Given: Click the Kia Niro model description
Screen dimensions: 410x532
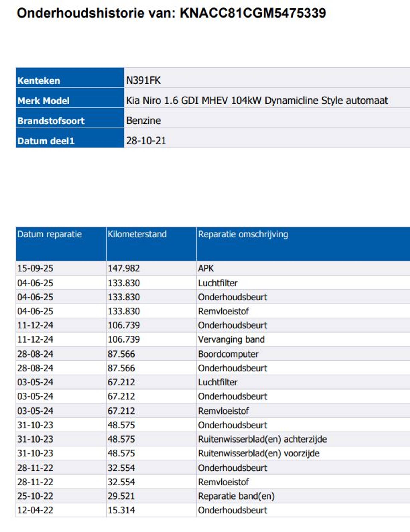Looking at the screenshot, I should (257, 100).
